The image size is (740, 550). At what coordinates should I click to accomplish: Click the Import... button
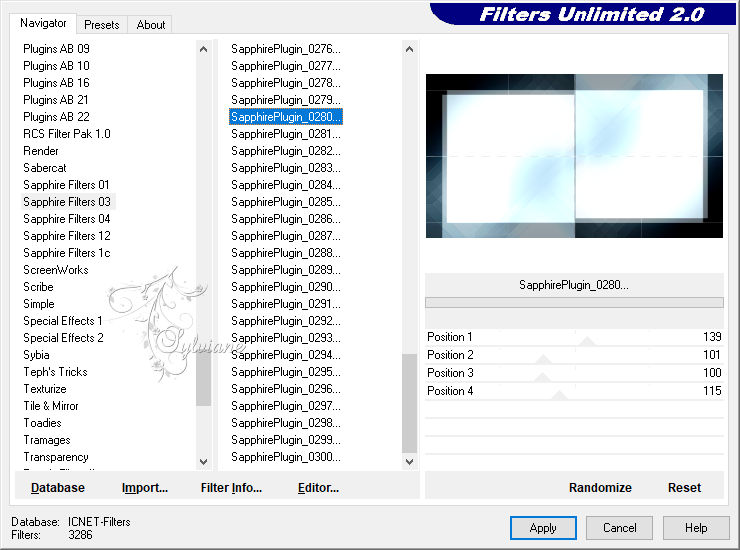pos(144,488)
